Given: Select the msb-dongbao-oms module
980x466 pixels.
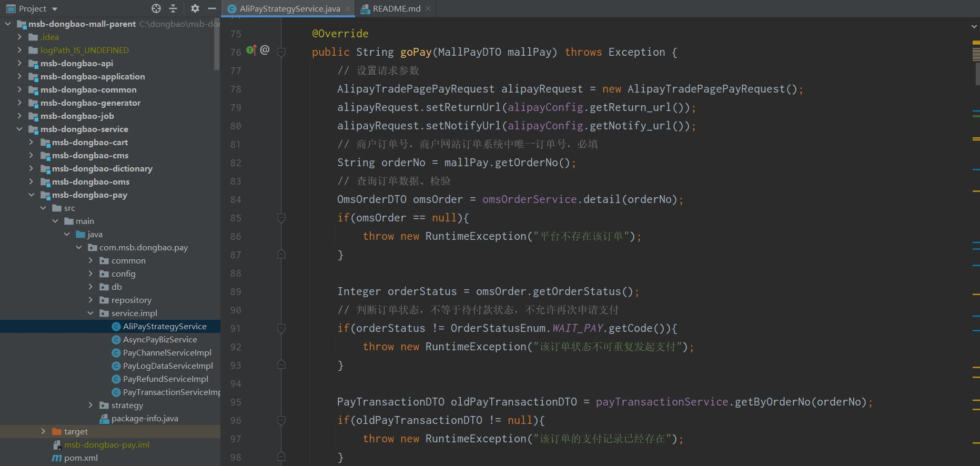Looking at the screenshot, I should (x=91, y=181).
